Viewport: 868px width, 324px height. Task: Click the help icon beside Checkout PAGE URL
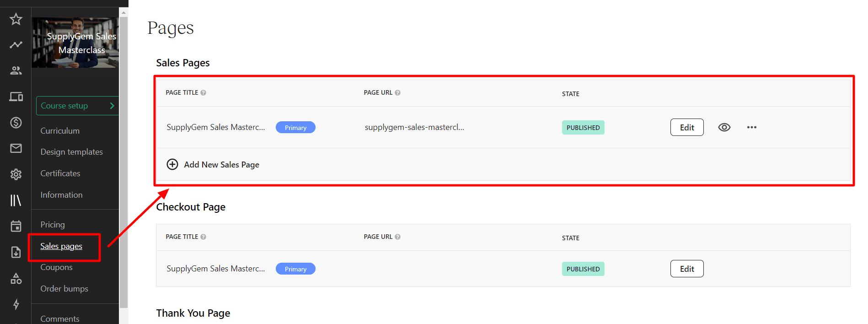pos(398,237)
